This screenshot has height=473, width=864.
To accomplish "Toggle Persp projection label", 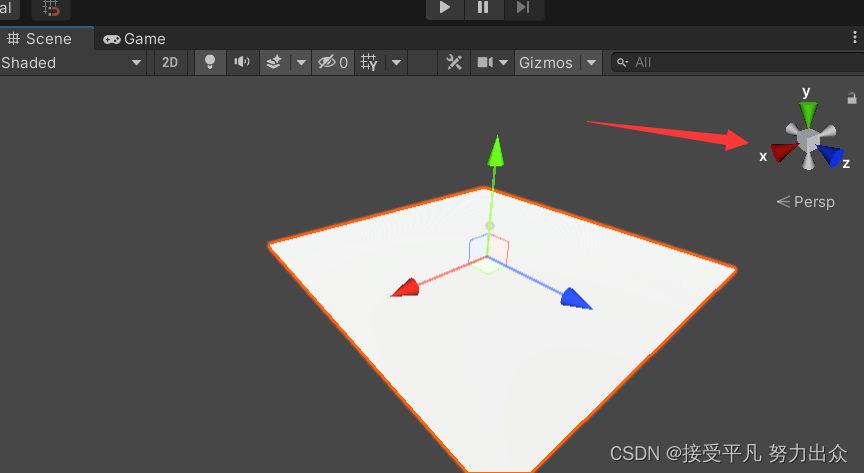I will (806, 202).
